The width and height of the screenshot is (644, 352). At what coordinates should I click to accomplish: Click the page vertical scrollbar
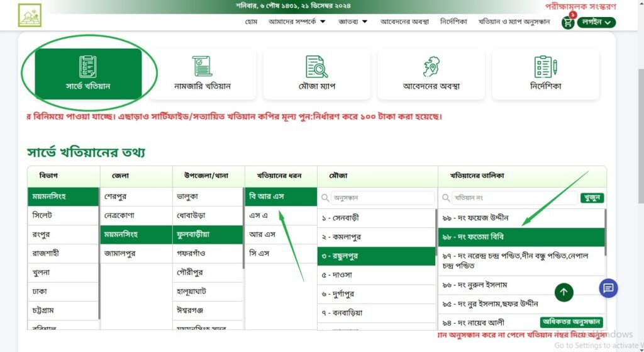pos(641,136)
